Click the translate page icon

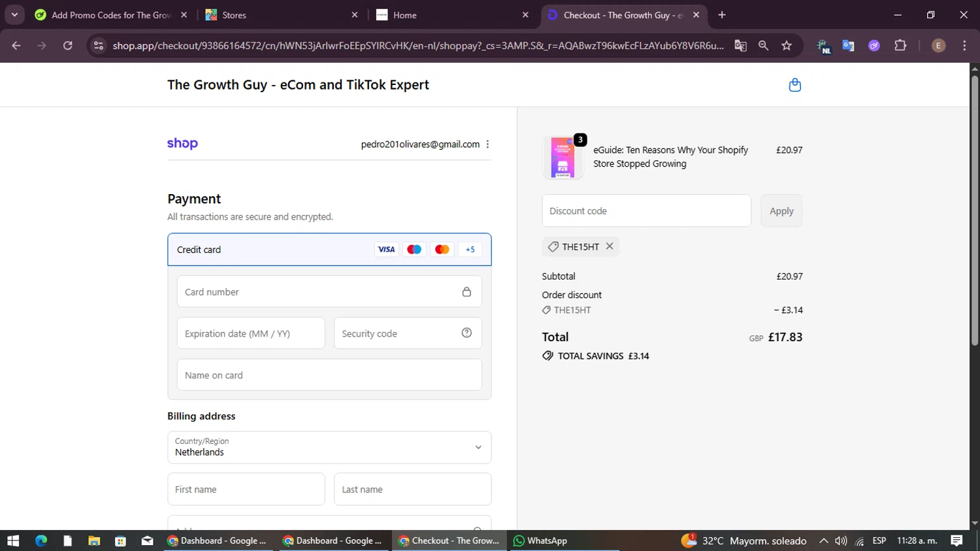coord(740,46)
